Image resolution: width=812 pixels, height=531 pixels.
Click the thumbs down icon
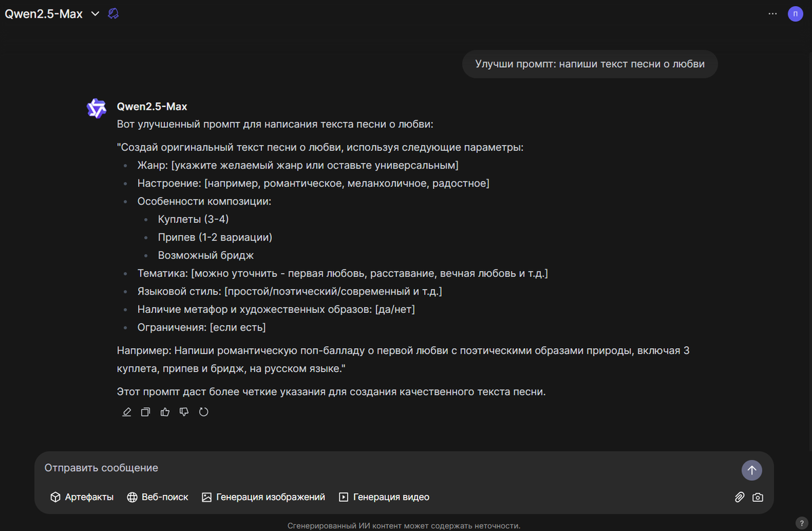point(184,412)
